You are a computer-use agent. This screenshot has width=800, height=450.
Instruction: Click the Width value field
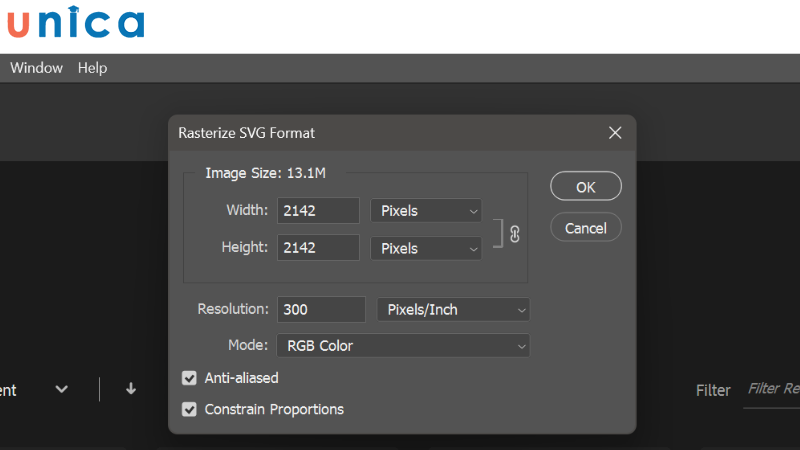pyautogui.click(x=318, y=211)
